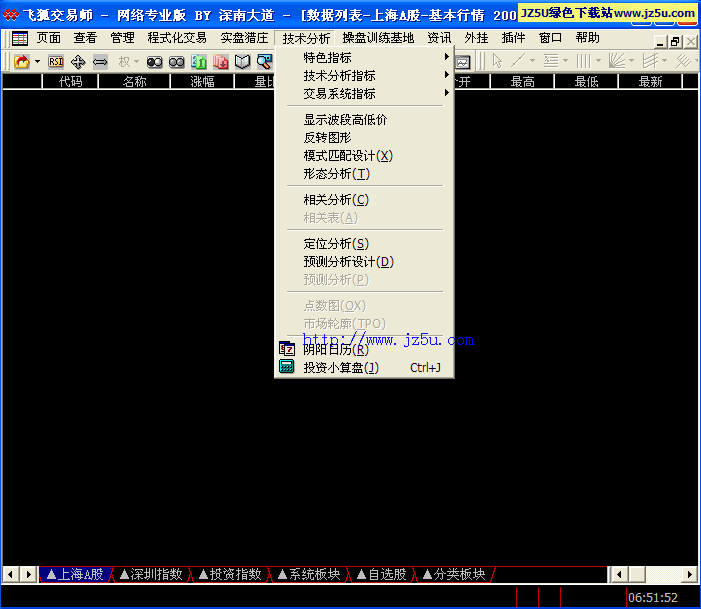Select 定位分析(S) menu item
The width and height of the screenshot is (701, 609).
(x=364, y=244)
